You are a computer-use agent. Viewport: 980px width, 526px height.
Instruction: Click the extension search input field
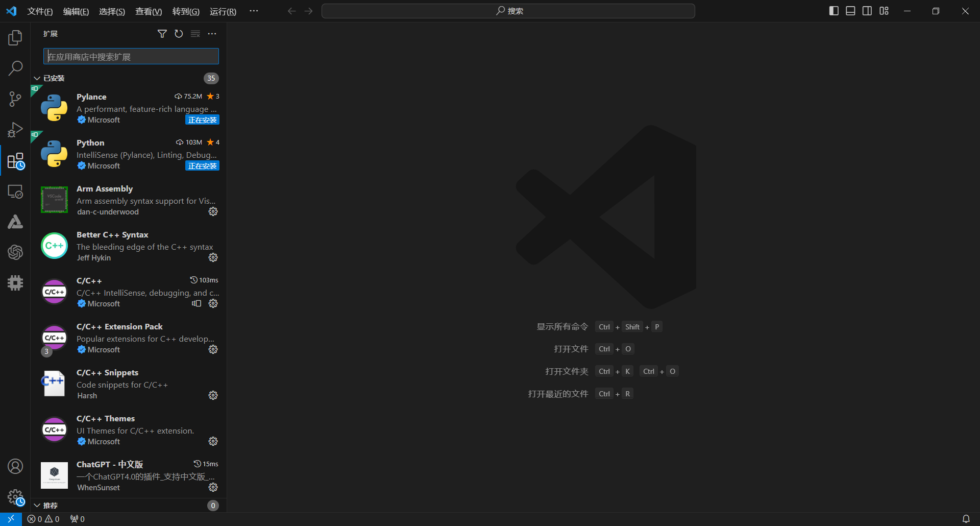coord(131,57)
